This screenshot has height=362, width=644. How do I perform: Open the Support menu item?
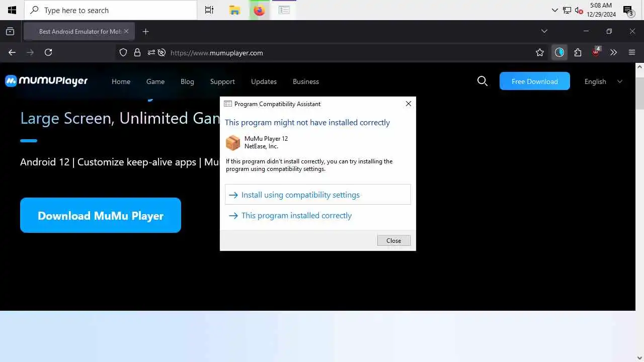point(222,81)
